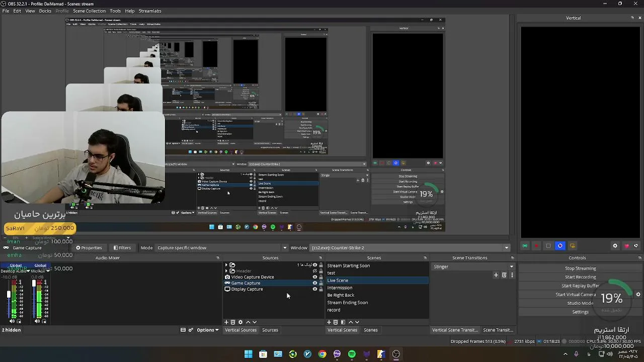Click the red record icon under the Vertical preview

tap(536, 246)
